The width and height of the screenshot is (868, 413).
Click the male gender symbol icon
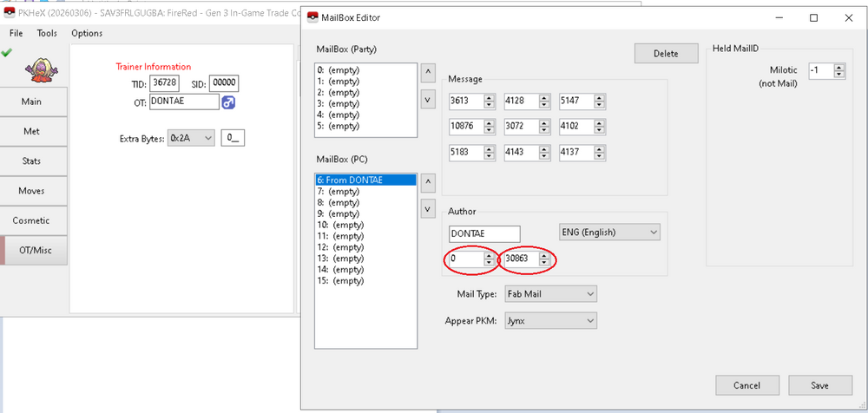228,102
